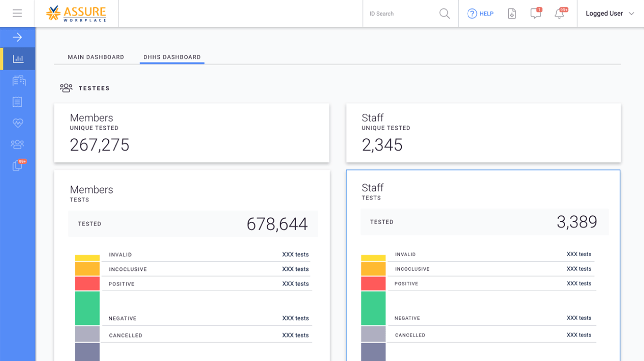Viewport: 644px width, 361px height.
Task: Click the Members orange Inconclusive bar segment
Action: (x=87, y=269)
